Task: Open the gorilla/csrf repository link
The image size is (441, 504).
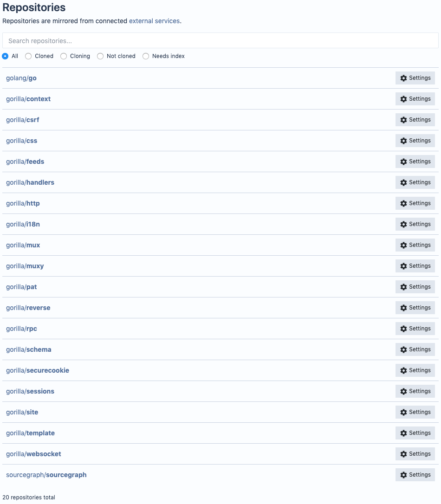Action: coord(22,120)
